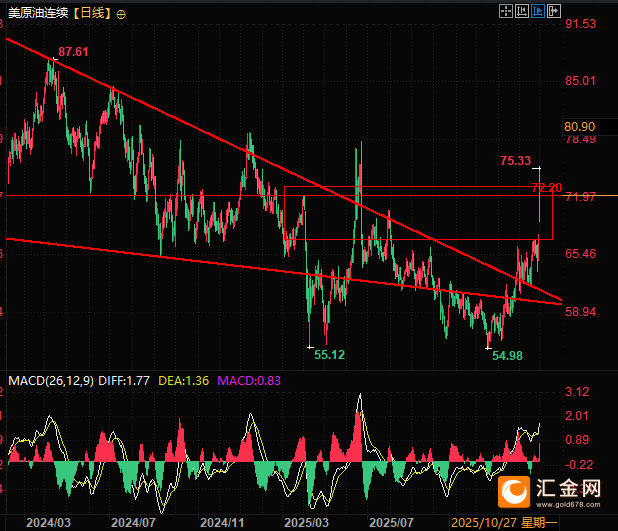Click the 美原油连续 chart title

coord(38,13)
